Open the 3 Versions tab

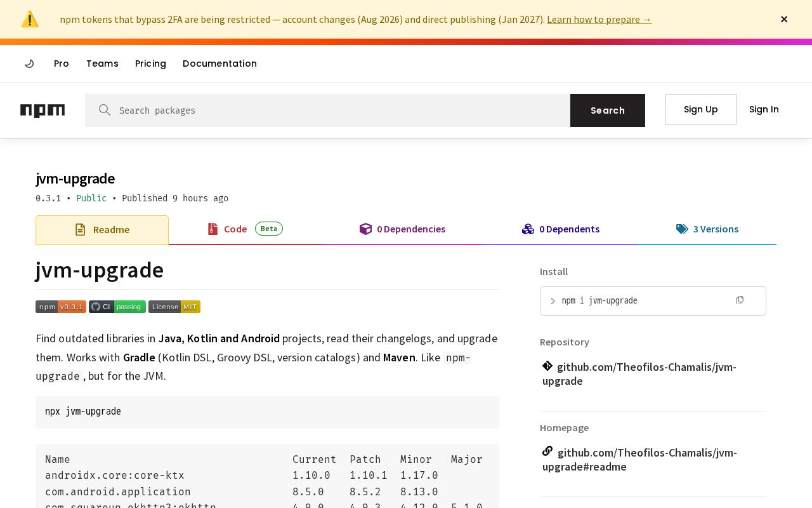pos(707,229)
